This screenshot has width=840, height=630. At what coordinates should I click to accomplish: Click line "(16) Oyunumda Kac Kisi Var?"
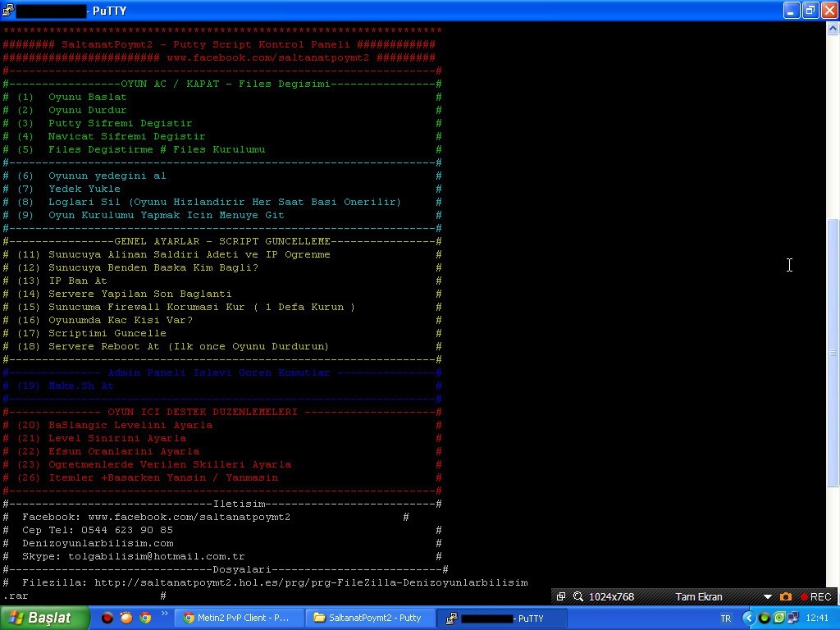pos(105,320)
